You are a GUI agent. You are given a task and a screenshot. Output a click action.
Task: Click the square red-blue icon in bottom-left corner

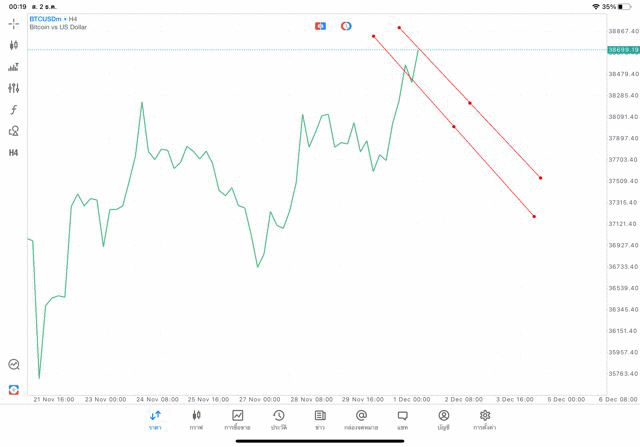click(x=14, y=389)
